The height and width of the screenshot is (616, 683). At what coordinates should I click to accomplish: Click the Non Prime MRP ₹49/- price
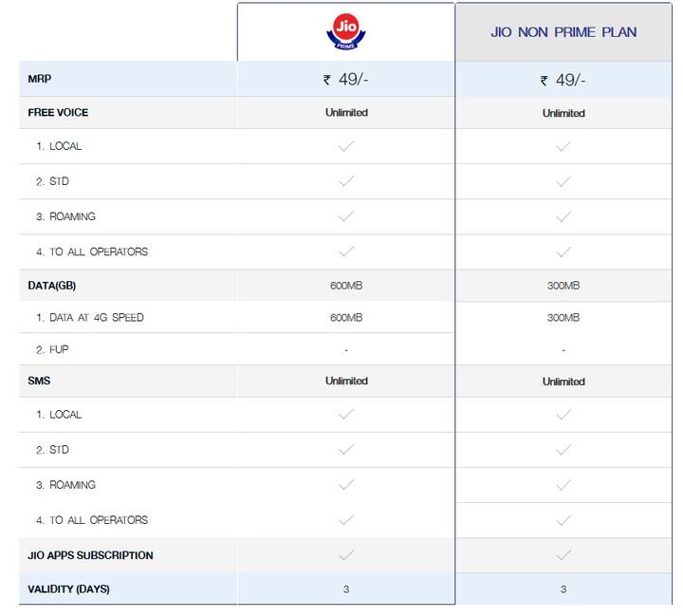coord(563,81)
